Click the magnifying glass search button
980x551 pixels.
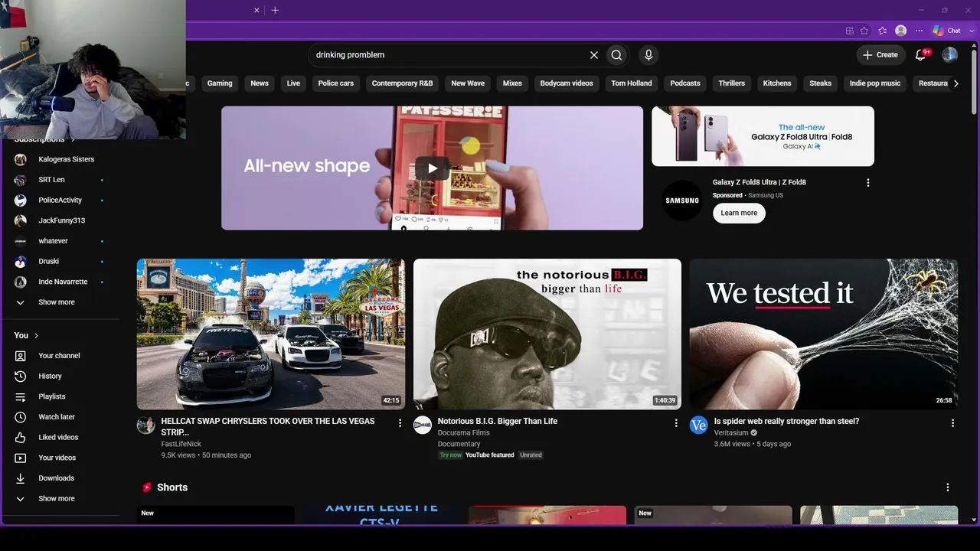[x=616, y=55]
